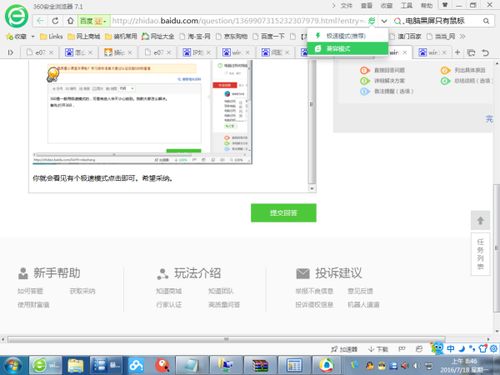500x375 pixels.
Task: Open the 京东购物 bookmark
Action: pos(231,36)
